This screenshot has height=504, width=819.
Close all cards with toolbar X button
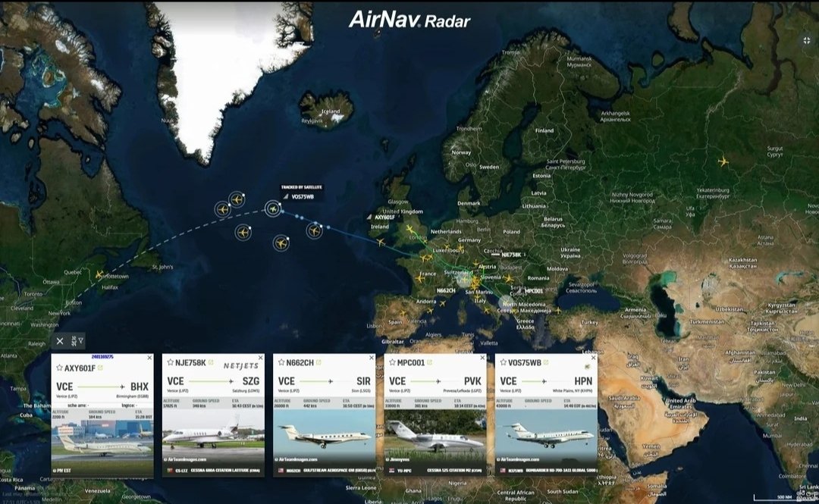click(60, 341)
